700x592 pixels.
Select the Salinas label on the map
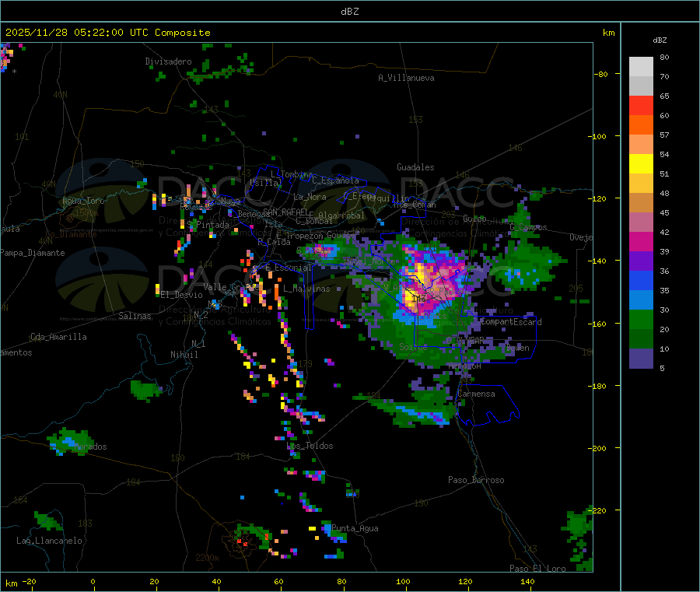click(x=135, y=316)
